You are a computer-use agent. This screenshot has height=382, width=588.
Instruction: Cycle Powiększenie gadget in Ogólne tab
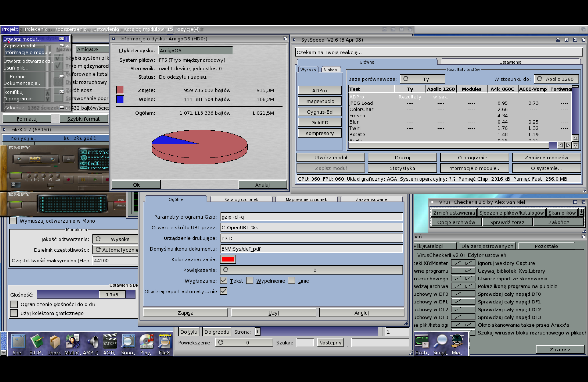coord(312,270)
